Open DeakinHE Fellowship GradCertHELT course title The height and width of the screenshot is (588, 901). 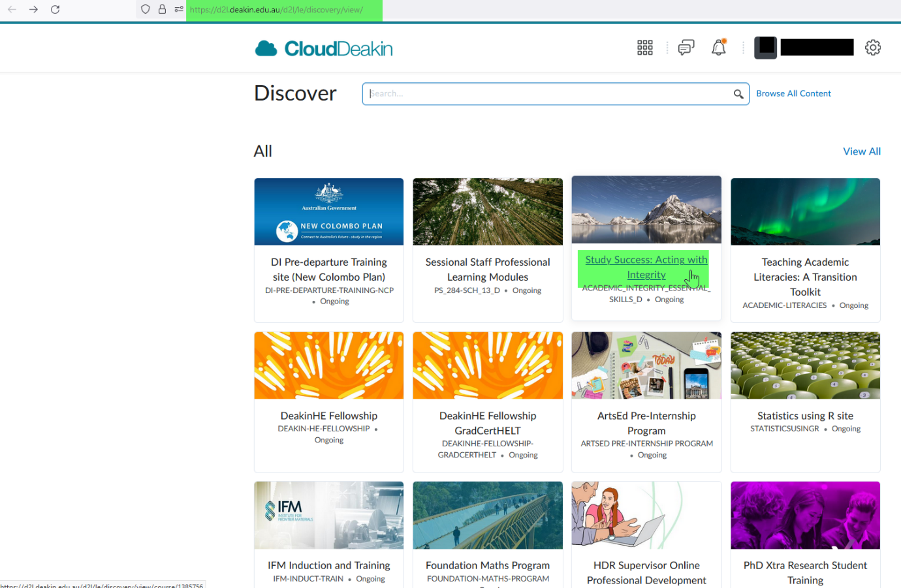488,423
